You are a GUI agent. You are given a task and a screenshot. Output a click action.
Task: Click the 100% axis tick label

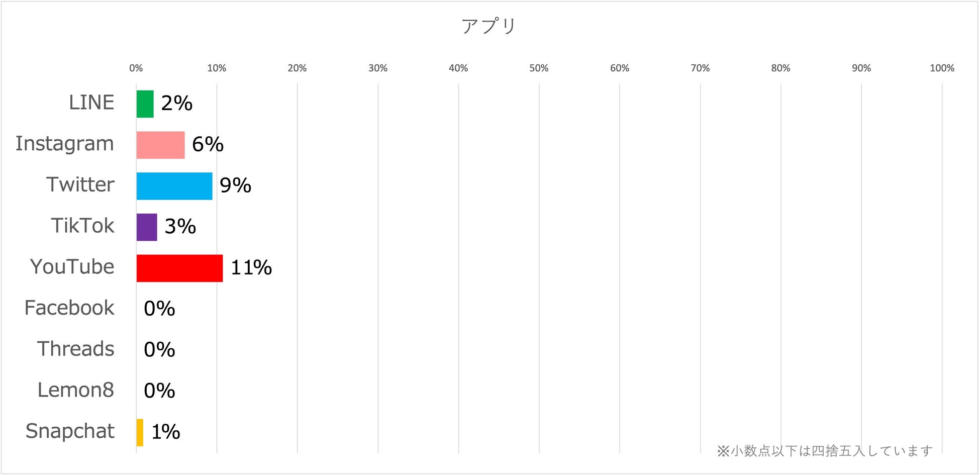click(942, 68)
